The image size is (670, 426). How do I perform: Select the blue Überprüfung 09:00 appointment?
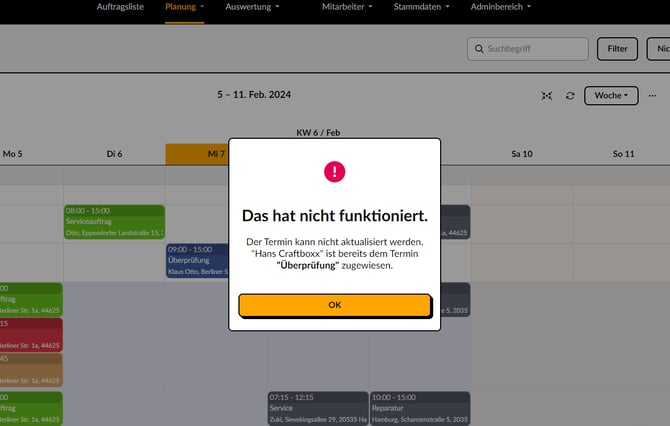click(197, 260)
